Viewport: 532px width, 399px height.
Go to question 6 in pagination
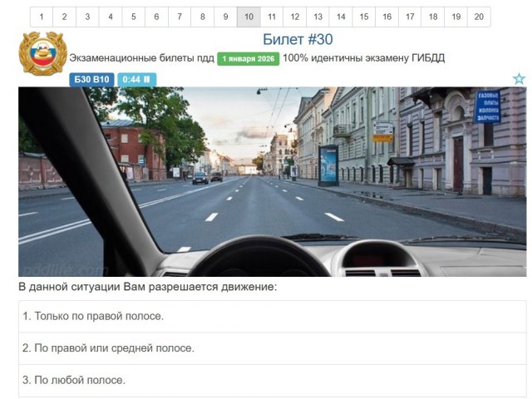(157, 17)
